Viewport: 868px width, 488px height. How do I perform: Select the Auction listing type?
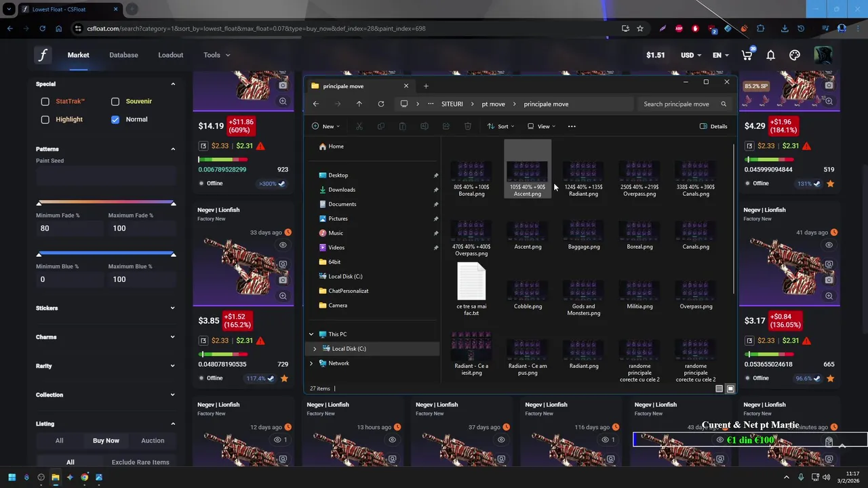pos(153,441)
